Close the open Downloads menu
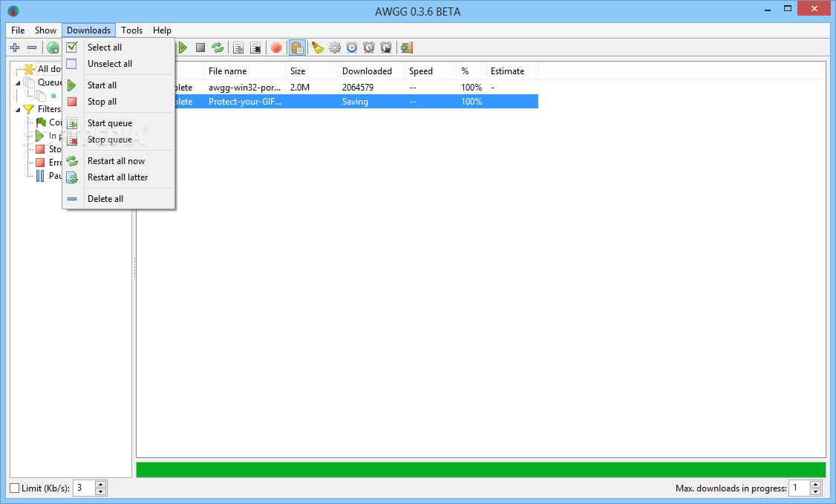The image size is (836, 504). click(88, 30)
